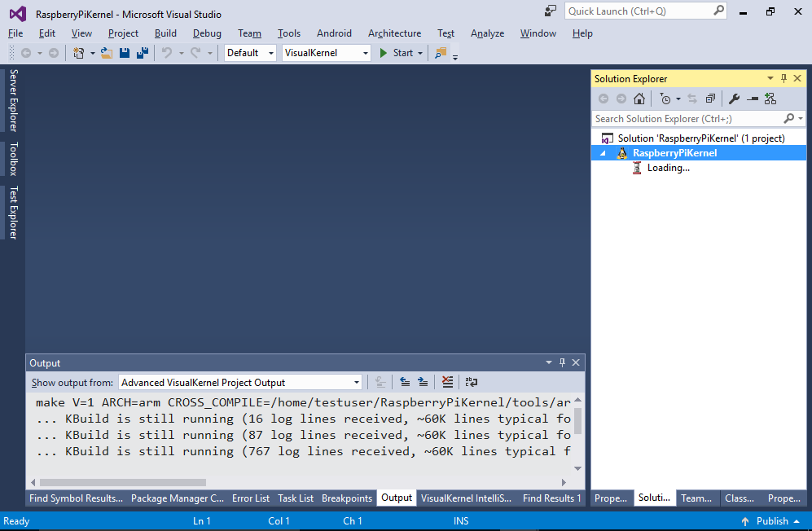
Task: Click the Loading... tree item
Action: (x=668, y=168)
